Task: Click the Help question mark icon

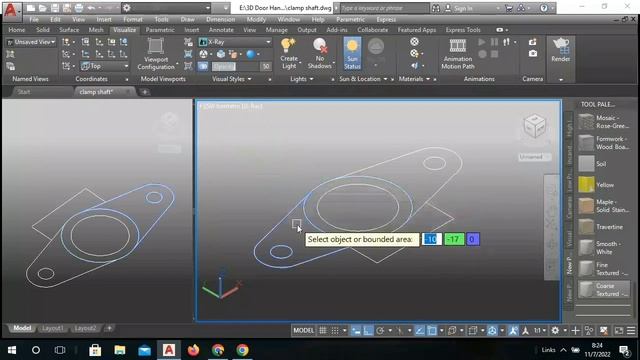Action: click(544, 8)
